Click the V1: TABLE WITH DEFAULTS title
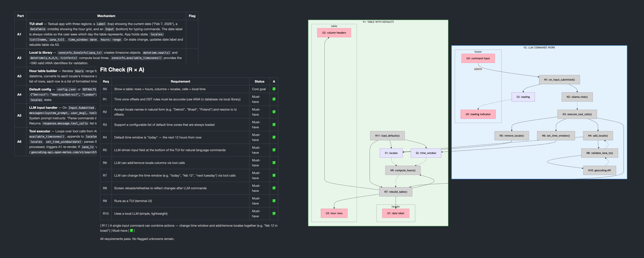Screen dimensions: 644x258 (378, 22)
